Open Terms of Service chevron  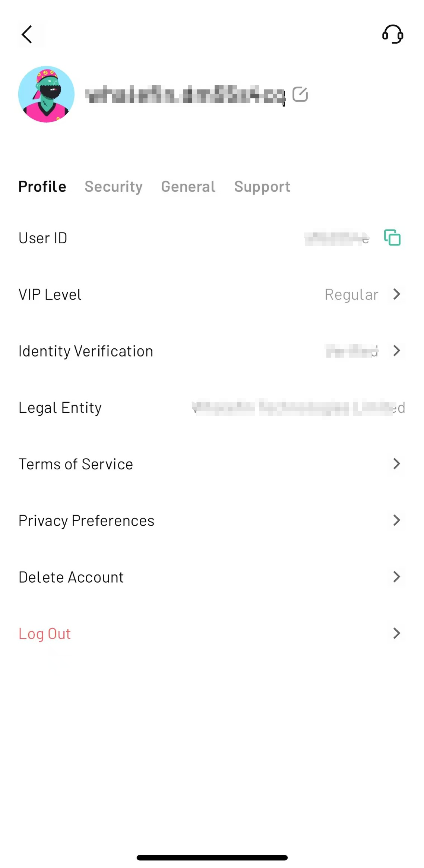[x=397, y=464]
